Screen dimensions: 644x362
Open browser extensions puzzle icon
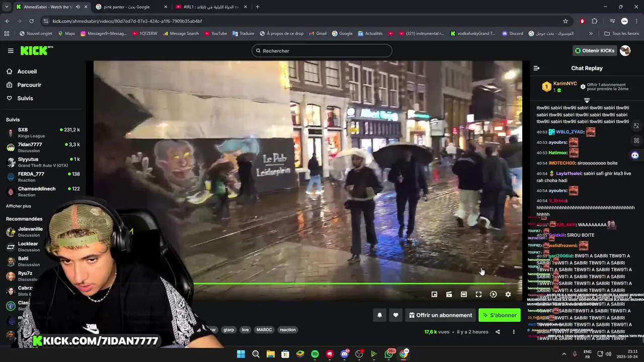595,21
